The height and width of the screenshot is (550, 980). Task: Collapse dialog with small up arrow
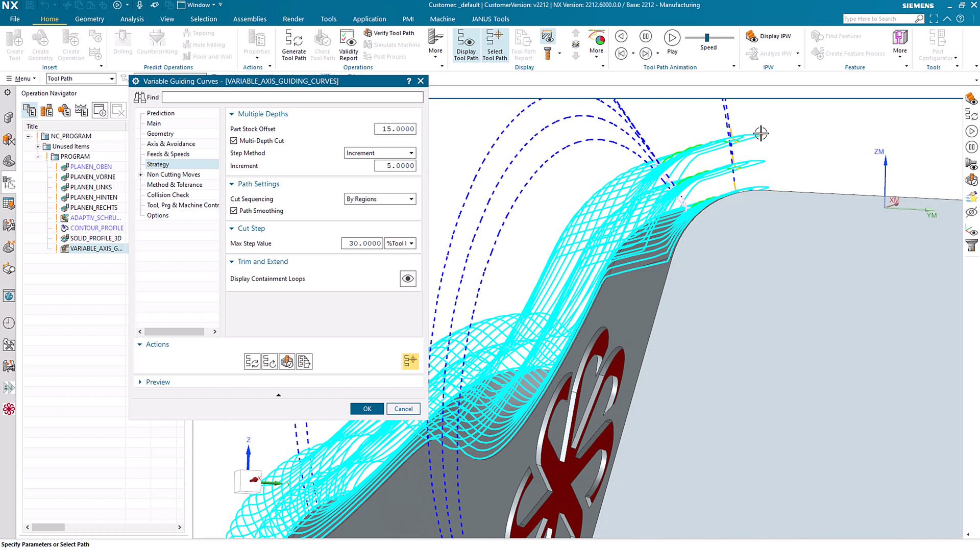[x=278, y=395]
